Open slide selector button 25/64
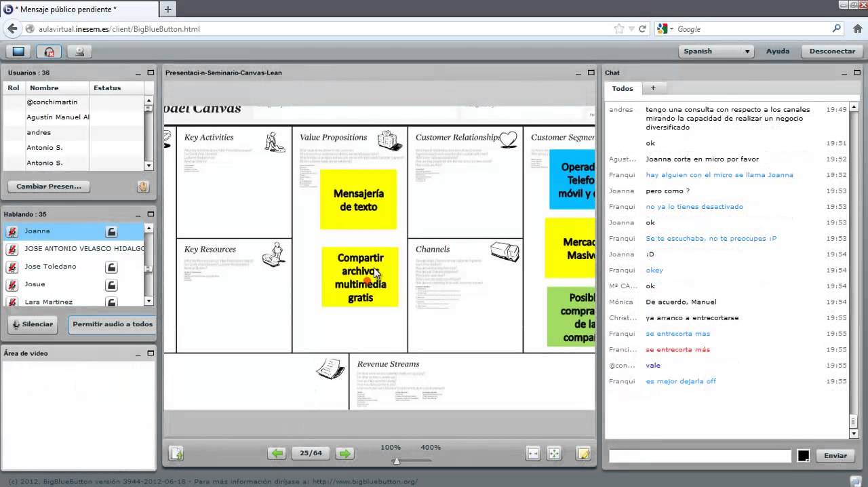Image resolution: width=868 pixels, height=487 pixels. [x=311, y=453]
